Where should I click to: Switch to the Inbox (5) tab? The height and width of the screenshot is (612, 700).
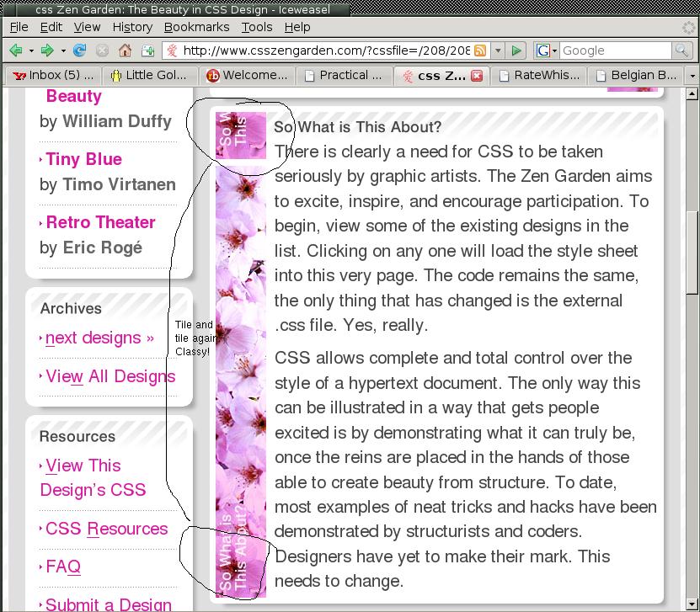click(53, 76)
